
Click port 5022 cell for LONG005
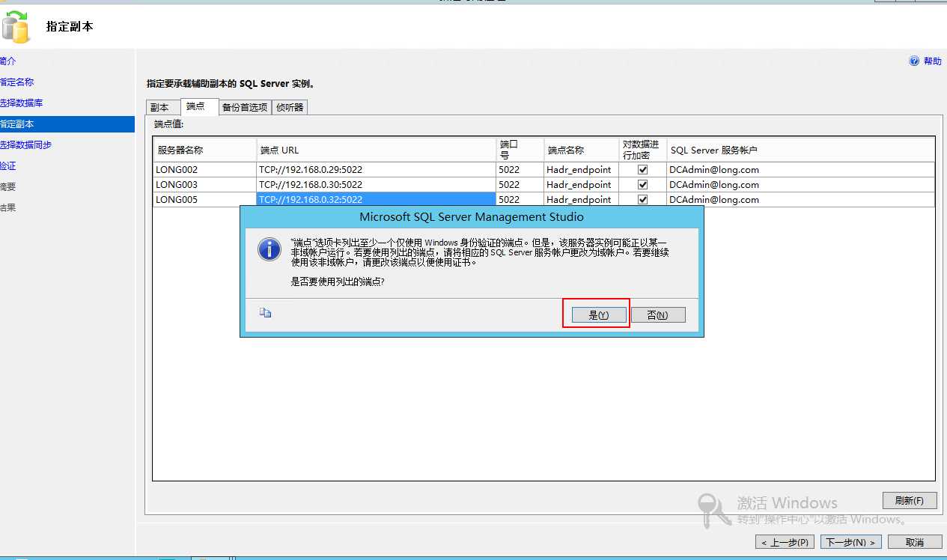(520, 200)
